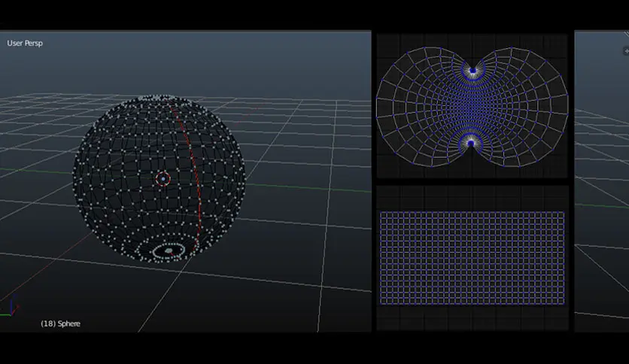Select the red-circled center vertex on the sphere
The height and width of the screenshot is (364, 629).
pos(163,179)
